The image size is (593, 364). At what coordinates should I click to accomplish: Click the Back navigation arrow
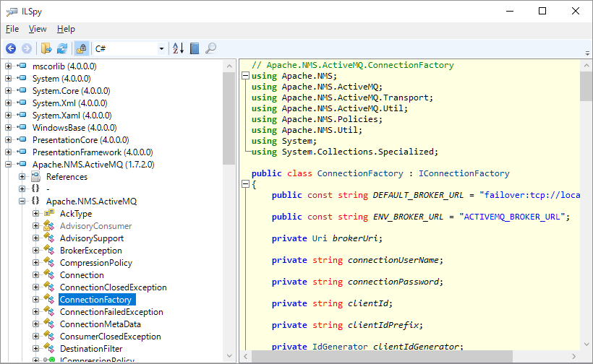pos(11,48)
